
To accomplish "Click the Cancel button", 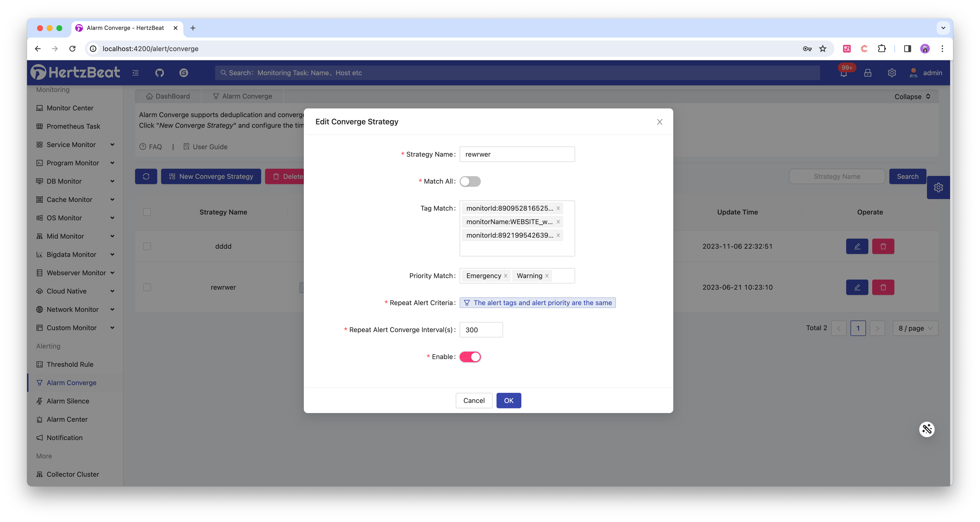I will 474,401.
